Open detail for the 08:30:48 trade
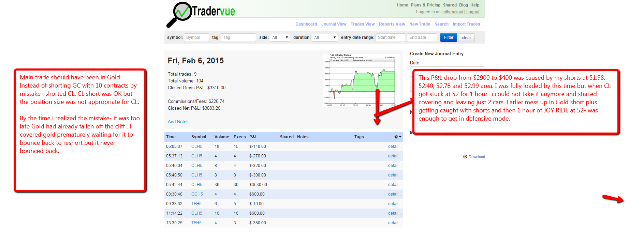 tap(395, 194)
